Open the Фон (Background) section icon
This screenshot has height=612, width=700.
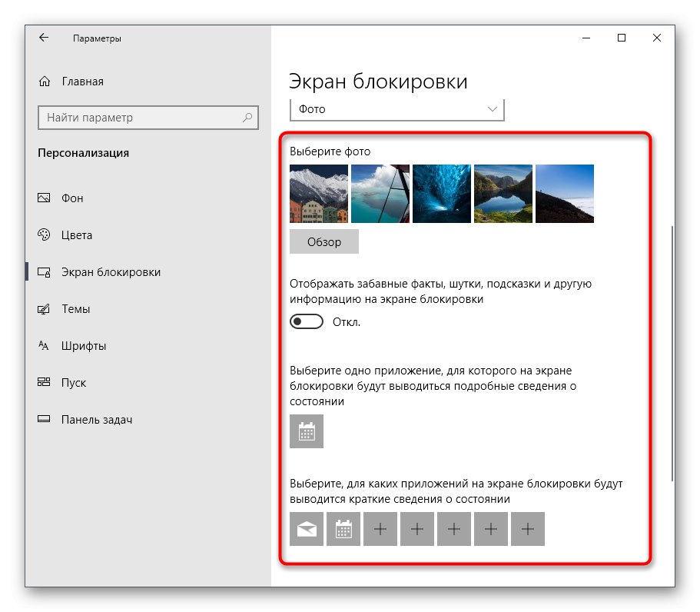44,198
